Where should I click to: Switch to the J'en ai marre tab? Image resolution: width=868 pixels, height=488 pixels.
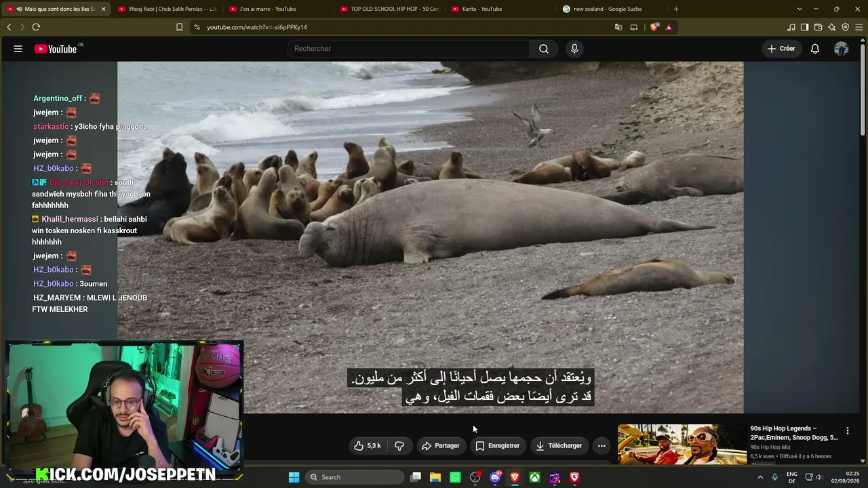coord(278,9)
